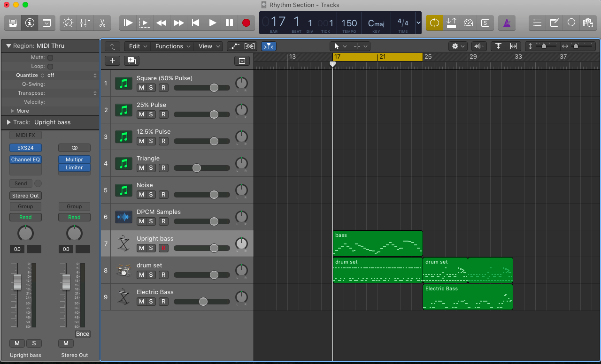The width and height of the screenshot is (601, 364).
Task: Open the Channel EQ plug-in
Action: 25,159
